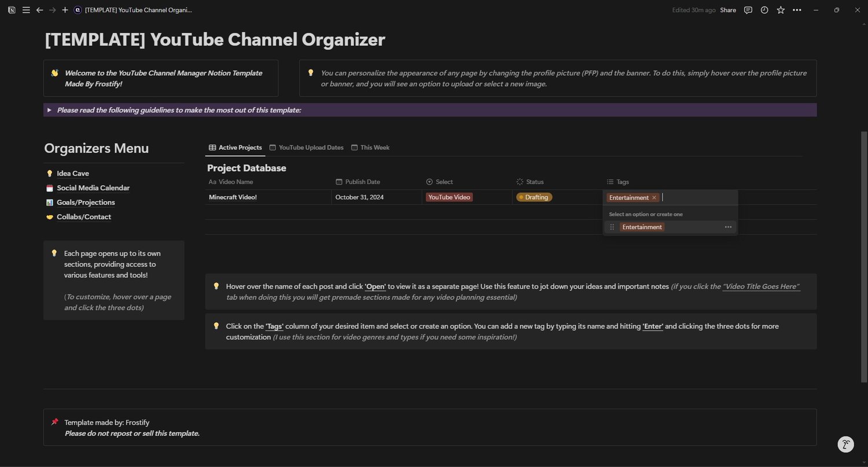
Task: Switch to the YouTube Upload Dates tab
Action: [306, 148]
